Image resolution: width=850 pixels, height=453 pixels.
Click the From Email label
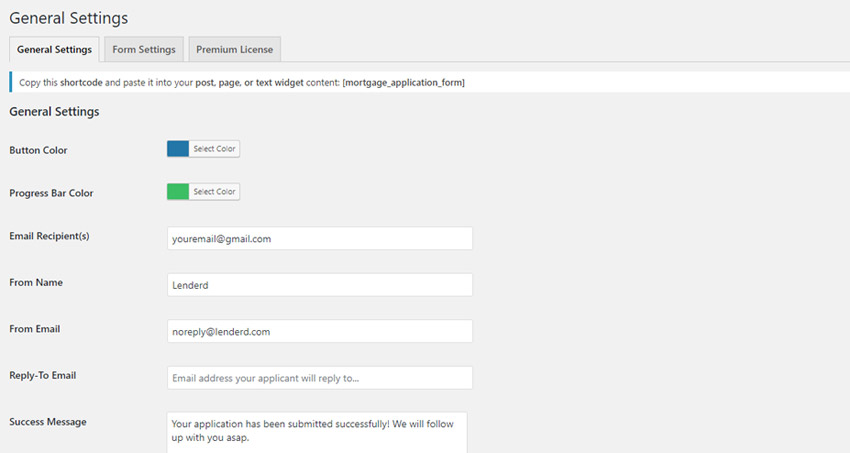click(36, 328)
